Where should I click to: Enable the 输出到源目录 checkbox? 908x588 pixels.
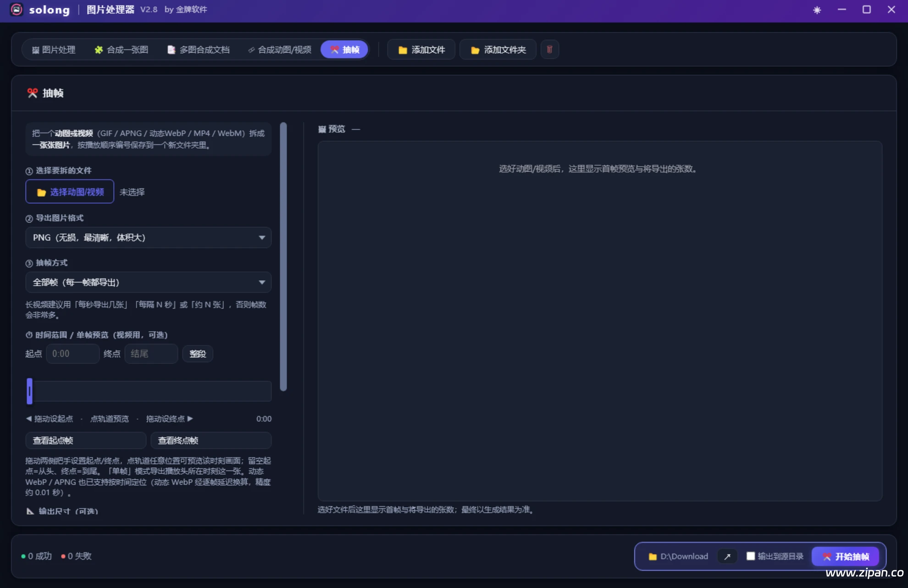pos(751,556)
